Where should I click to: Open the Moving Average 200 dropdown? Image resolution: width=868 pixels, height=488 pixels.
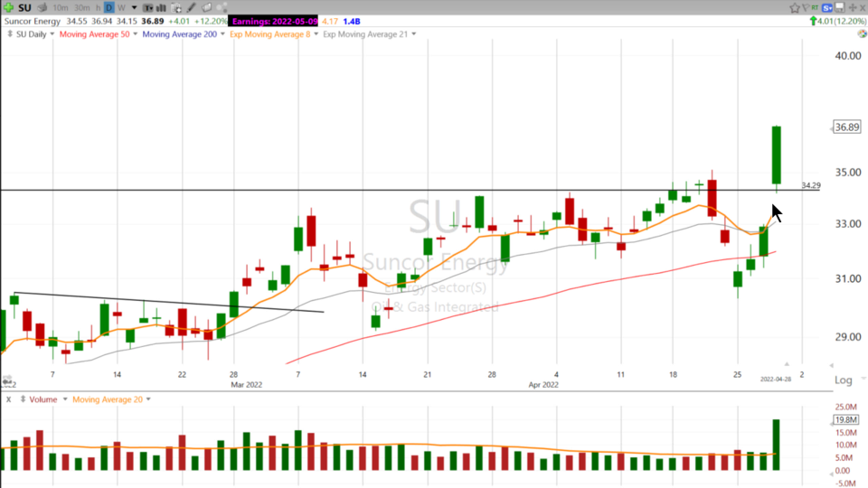pos(222,34)
